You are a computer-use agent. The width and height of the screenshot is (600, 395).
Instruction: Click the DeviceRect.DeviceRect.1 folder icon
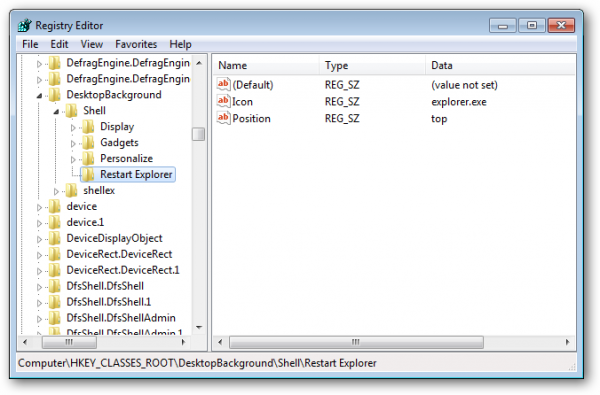55,270
